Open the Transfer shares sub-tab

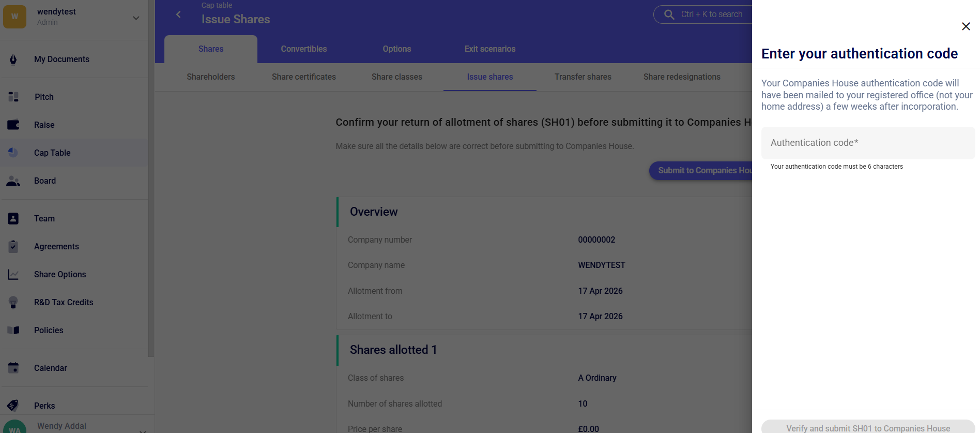(x=583, y=77)
